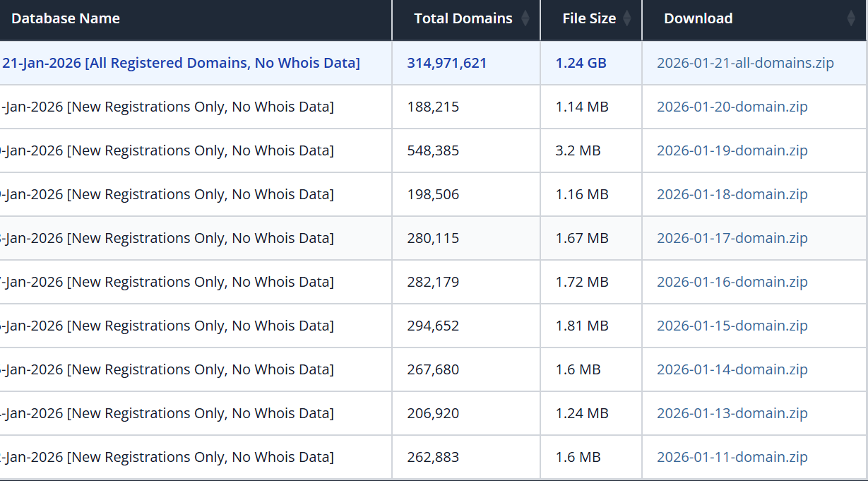Screen dimensions: 868x481
Task: Select the 3.2 MB file size
Action: [578, 150]
